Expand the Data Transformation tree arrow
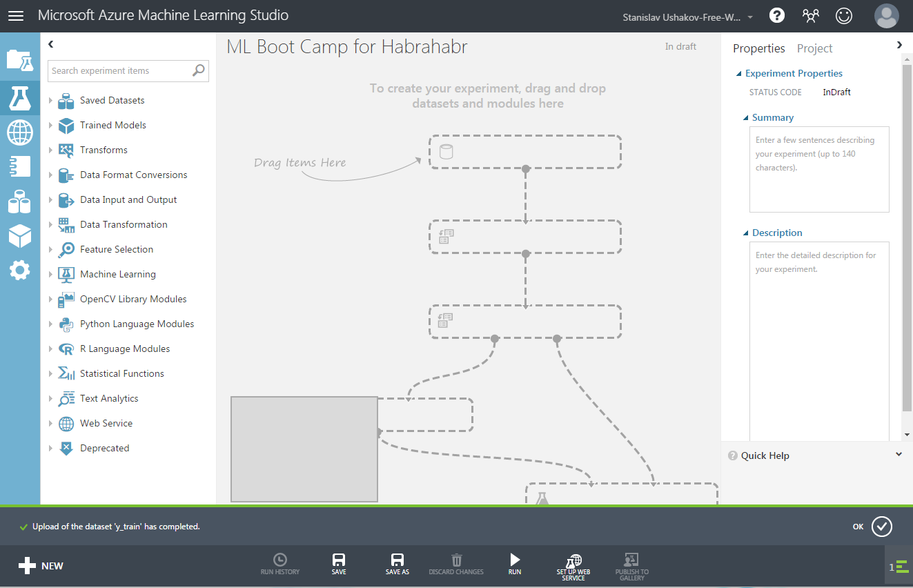 pyautogui.click(x=50, y=225)
